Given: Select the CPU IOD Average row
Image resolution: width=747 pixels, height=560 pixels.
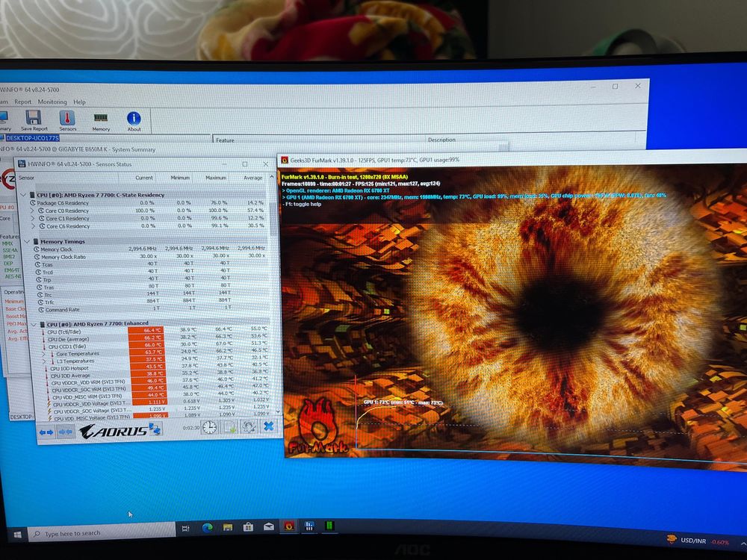Looking at the screenshot, I should point(158,376).
